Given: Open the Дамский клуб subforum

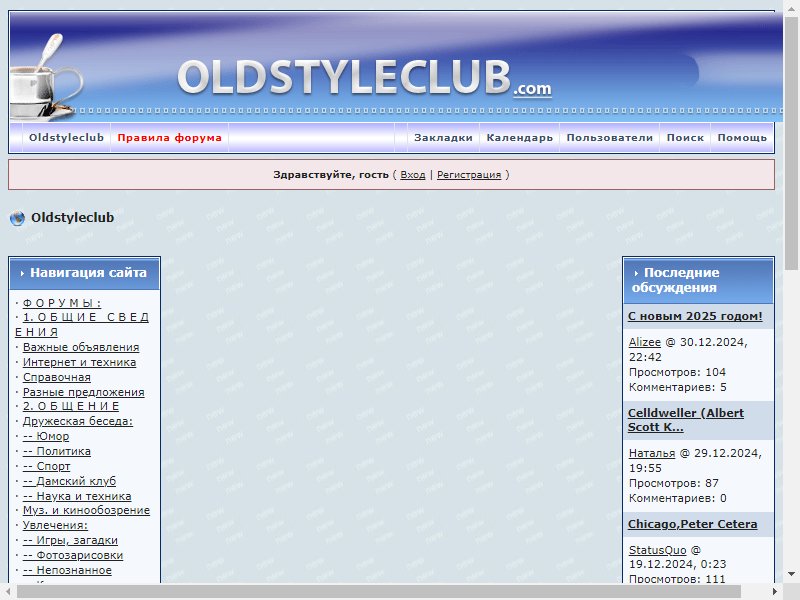Looking at the screenshot, I should coord(69,481).
